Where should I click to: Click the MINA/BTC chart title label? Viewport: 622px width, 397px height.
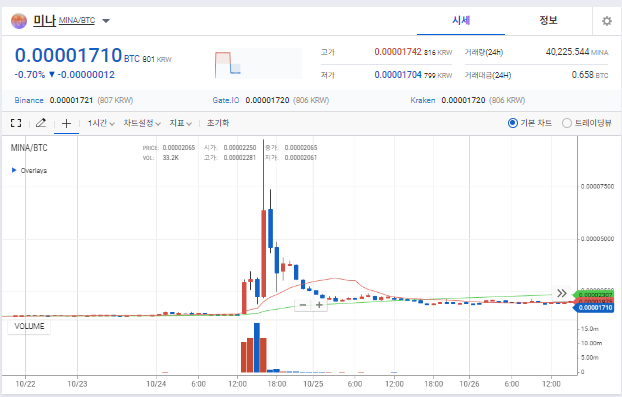click(x=29, y=148)
